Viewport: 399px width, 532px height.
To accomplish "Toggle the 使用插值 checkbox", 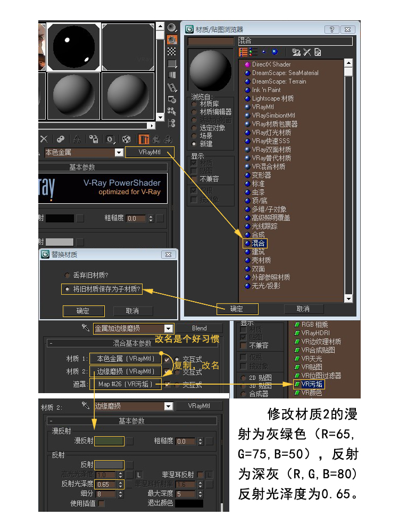I will click(x=101, y=503).
